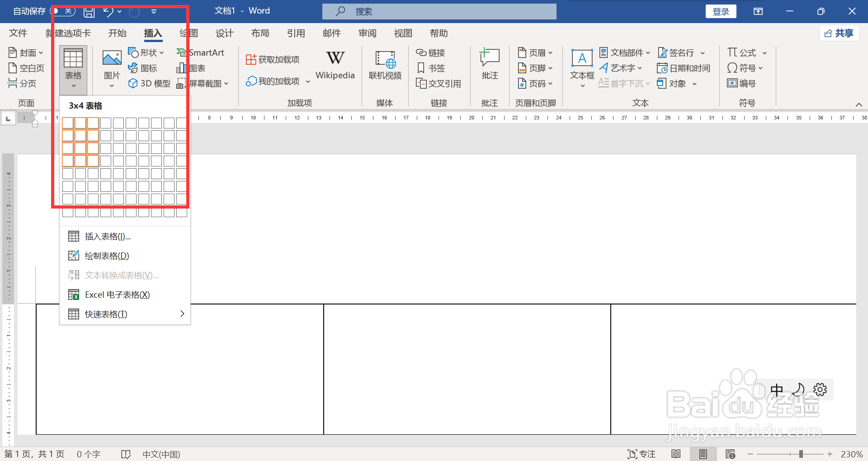The height and width of the screenshot is (461, 868).
Task: Open spelling check icon in status bar
Action: pos(126,454)
